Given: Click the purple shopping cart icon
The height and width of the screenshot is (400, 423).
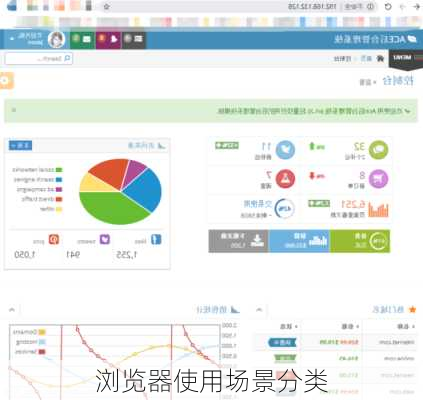Looking at the screenshot, I should click(378, 179).
